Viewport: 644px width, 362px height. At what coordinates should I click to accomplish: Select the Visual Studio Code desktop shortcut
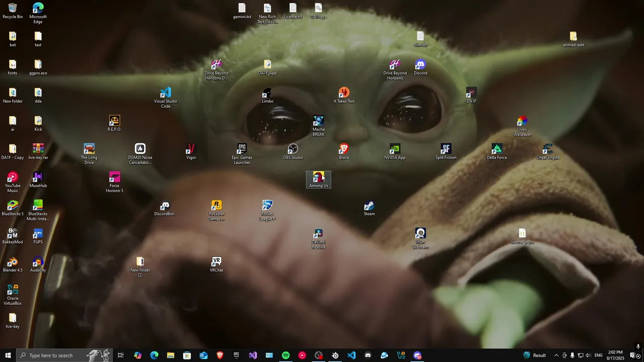(166, 98)
